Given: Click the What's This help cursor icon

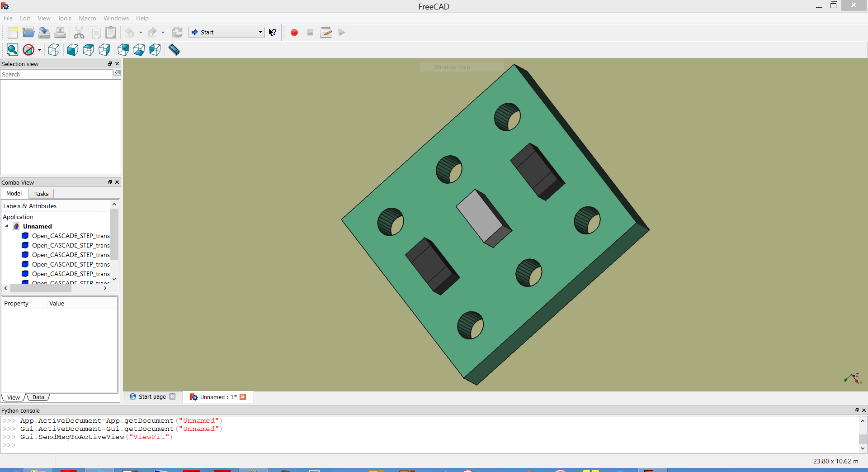Looking at the screenshot, I should click(273, 33).
